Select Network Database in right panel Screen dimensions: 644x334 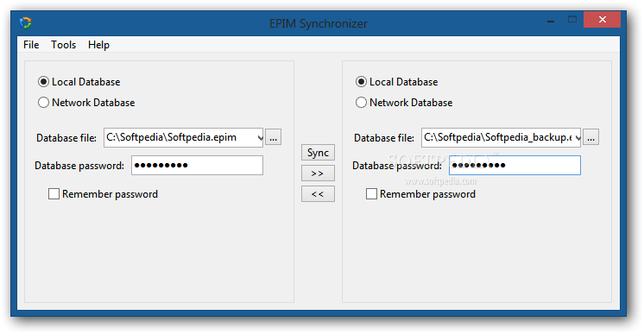coord(404,103)
